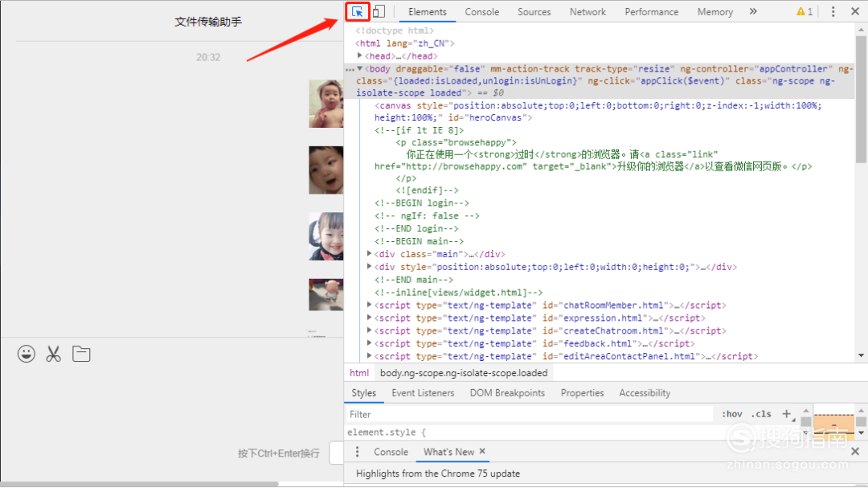The height and width of the screenshot is (492, 868).
Task: Select the END main comment line
Action: tap(414, 280)
